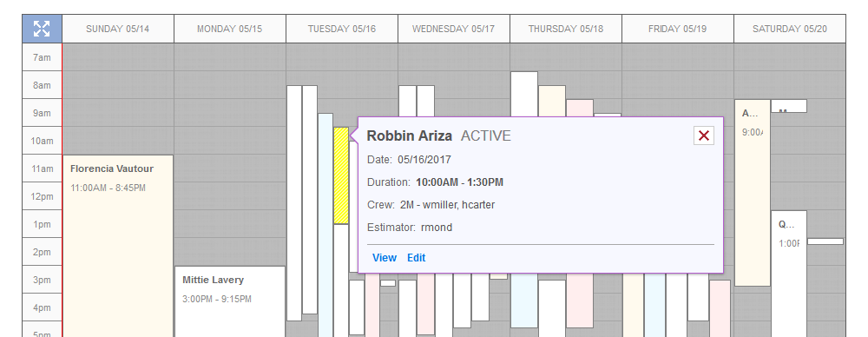
Task: Select the Monday 05/15 column header
Action: (x=230, y=29)
